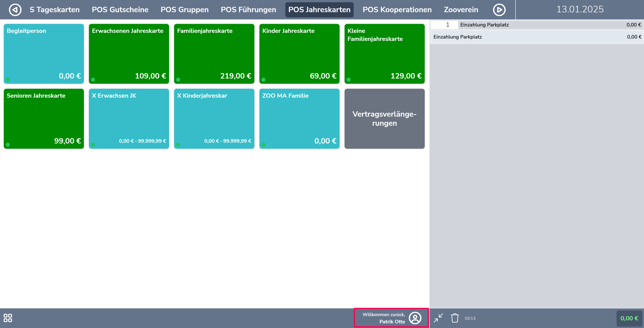The width and height of the screenshot is (644, 328).
Task: Open the Zooverein tab
Action: click(x=461, y=10)
